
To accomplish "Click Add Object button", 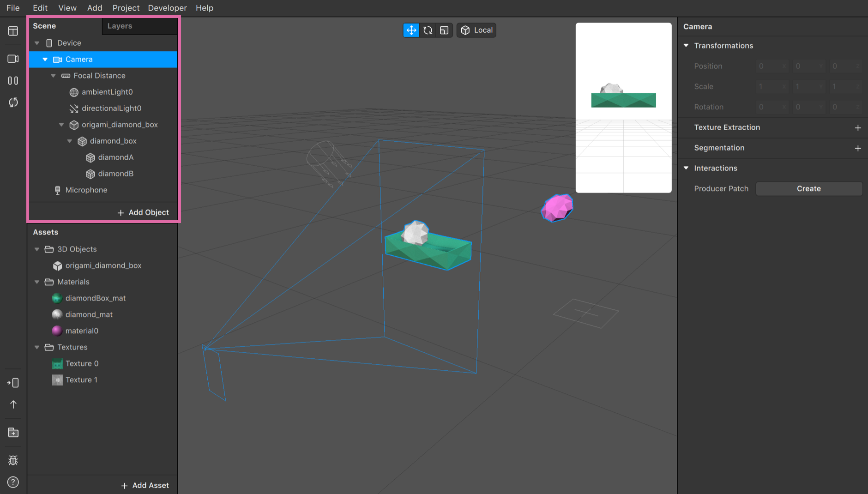I will pos(143,212).
